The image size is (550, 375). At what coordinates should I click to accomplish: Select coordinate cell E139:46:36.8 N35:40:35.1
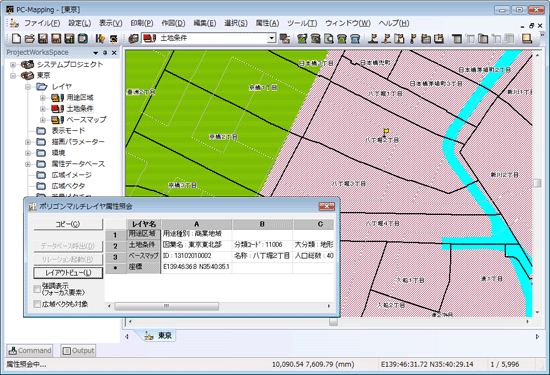196,267
